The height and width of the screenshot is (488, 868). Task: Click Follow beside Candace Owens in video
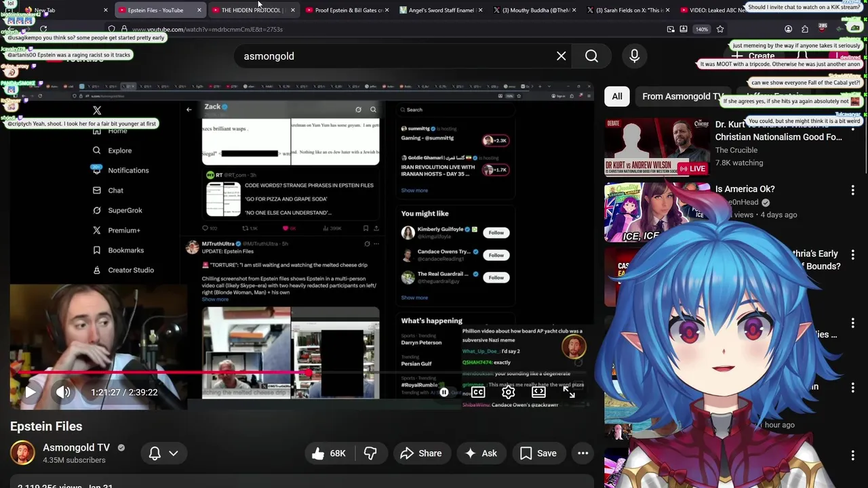[496, 255]
